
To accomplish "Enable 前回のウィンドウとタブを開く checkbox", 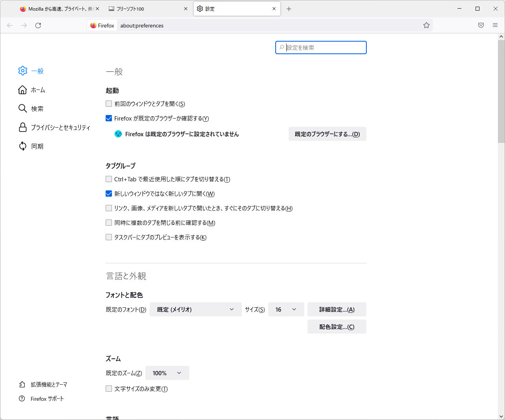I will (109, 104).
